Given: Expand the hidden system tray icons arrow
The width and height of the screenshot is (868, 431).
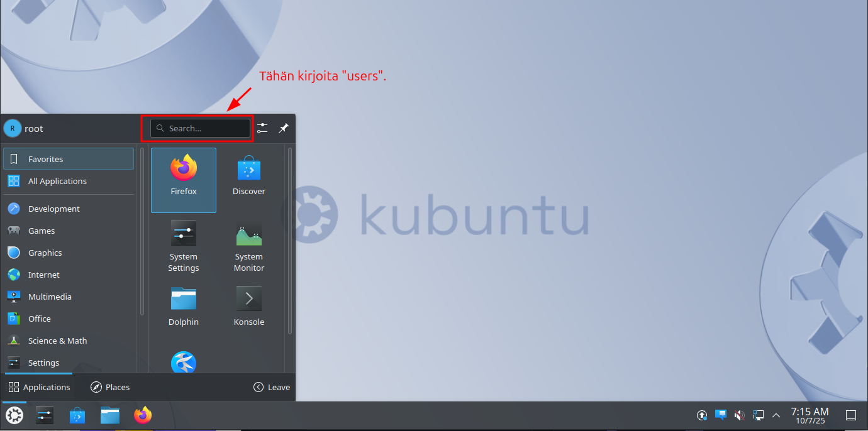Looking at the screenshot, I should (776, 415).
